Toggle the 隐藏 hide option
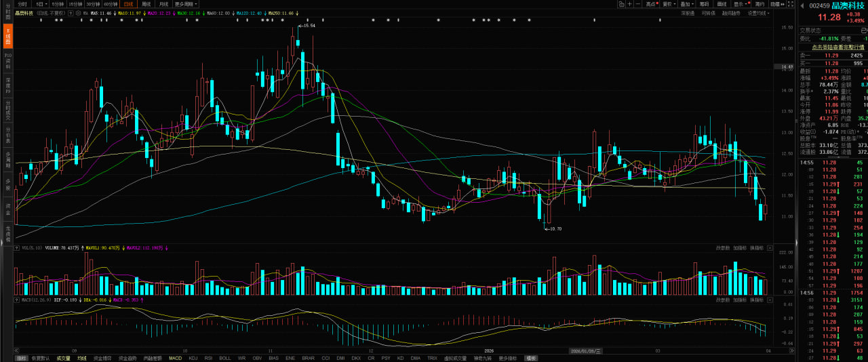The height and width of the screenshot is (362, 868). pyautogui.click(x=775, y=4)
